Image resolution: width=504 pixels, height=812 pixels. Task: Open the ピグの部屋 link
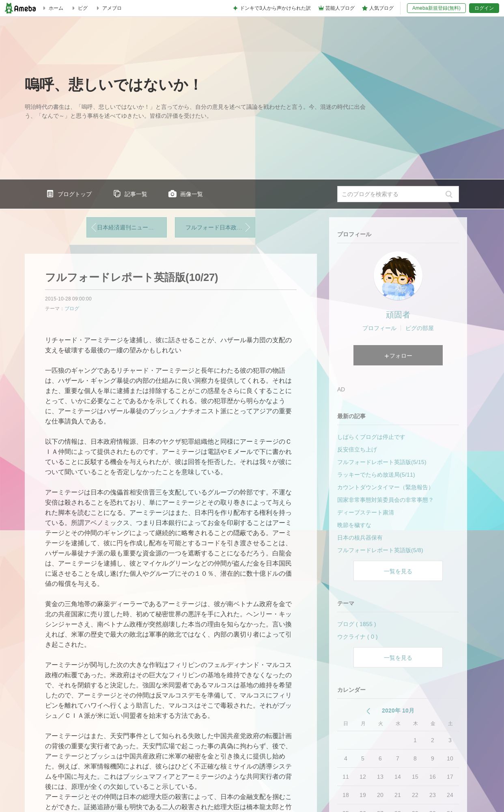[420, 328]
